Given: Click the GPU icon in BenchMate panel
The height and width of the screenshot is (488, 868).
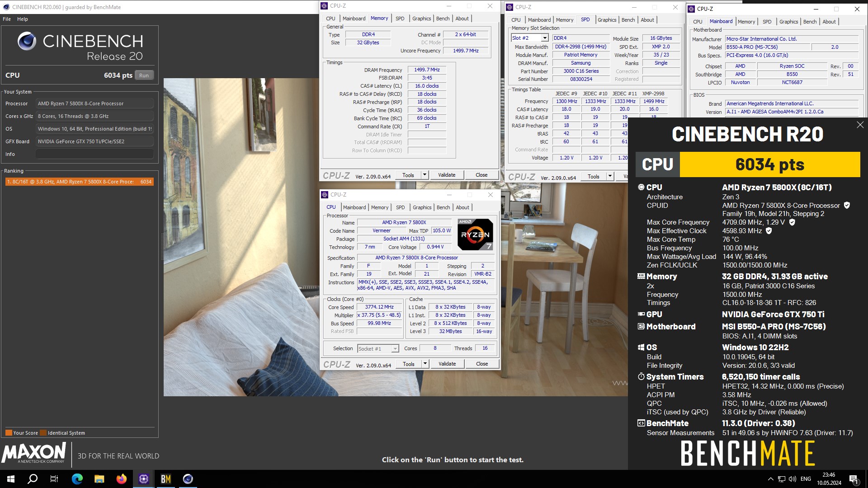Looking at the screenshot, I should coord(641,314).
